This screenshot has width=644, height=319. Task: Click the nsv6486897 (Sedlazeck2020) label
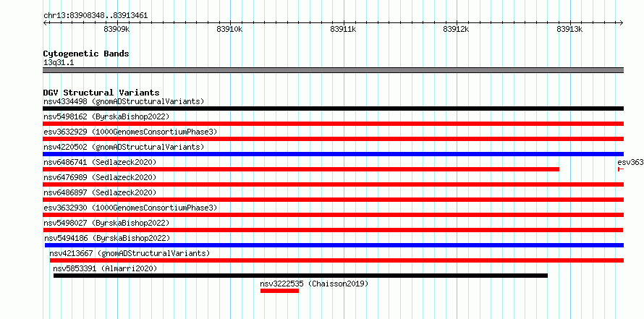[100, 192]
